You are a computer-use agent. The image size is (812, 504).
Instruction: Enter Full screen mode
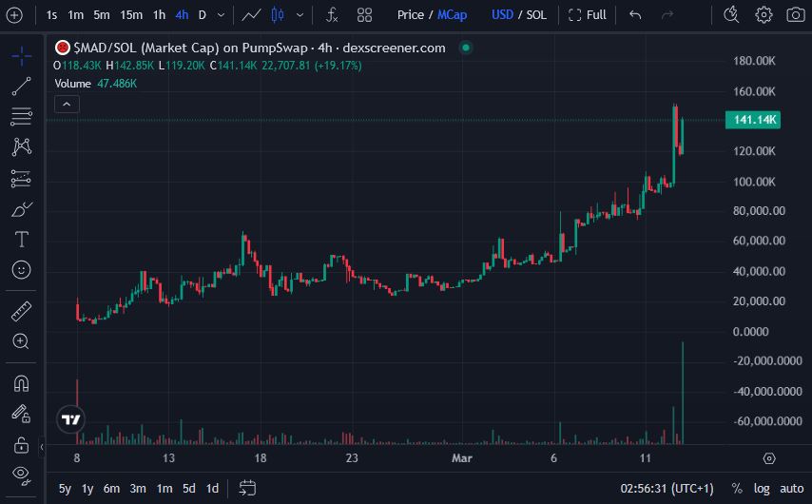click(588, 15)
